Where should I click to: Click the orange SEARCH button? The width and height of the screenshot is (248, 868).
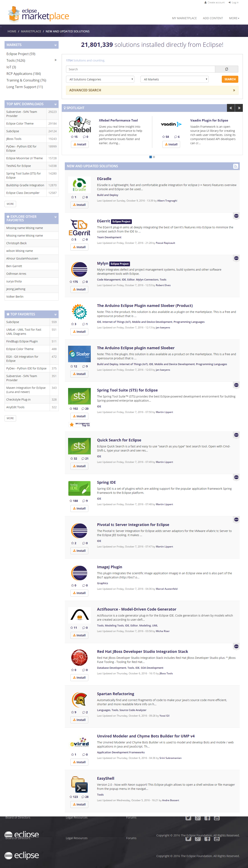click(x=230, y=79)
